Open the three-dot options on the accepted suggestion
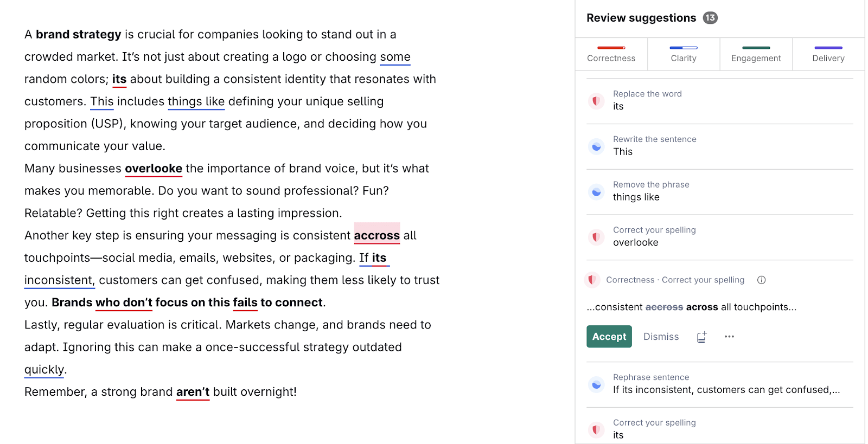 click(x=729, y=336)
